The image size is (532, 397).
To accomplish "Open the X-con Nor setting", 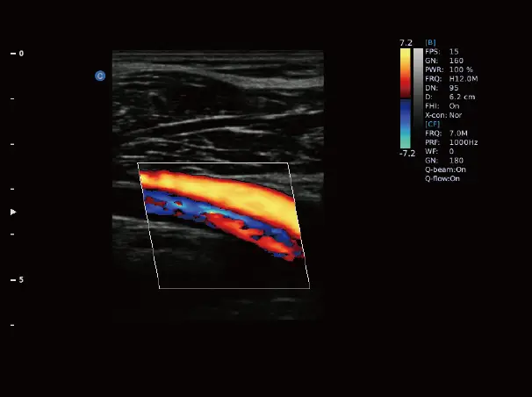I will point(444,115).
